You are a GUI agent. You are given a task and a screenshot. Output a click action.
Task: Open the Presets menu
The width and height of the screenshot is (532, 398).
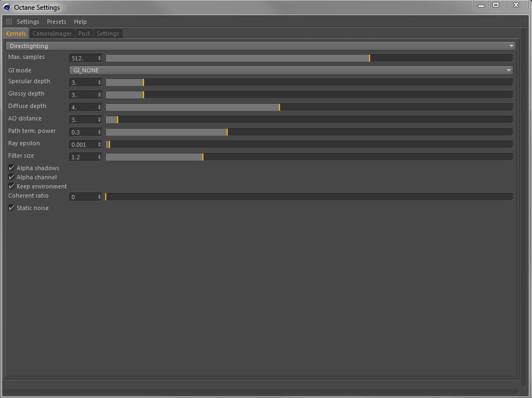(56, 22)
